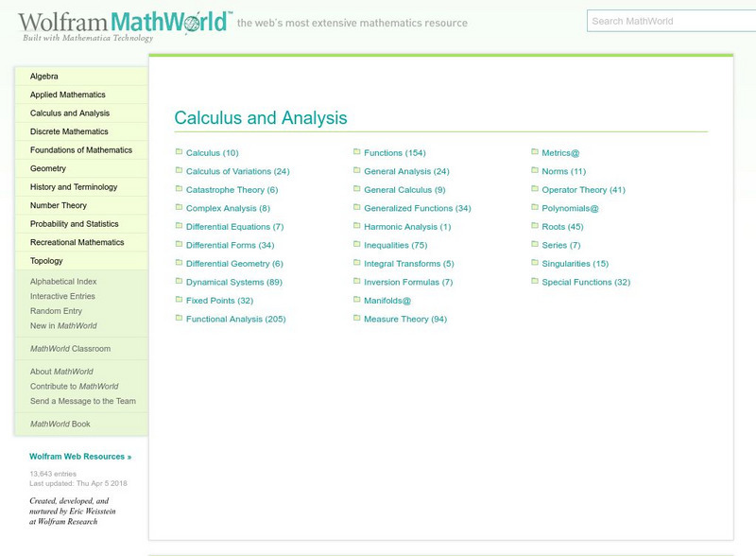Visit the Random Entry link
The image size is (756, 556).
(x=56, y=311)
